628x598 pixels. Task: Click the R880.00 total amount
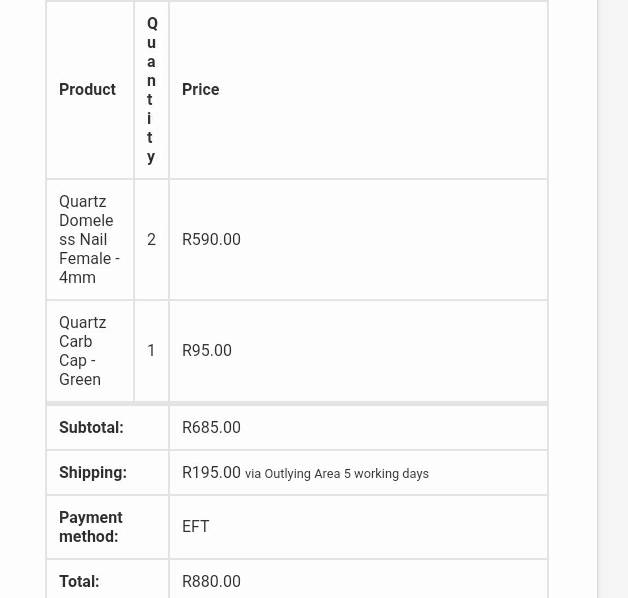(x=211, y=581)
